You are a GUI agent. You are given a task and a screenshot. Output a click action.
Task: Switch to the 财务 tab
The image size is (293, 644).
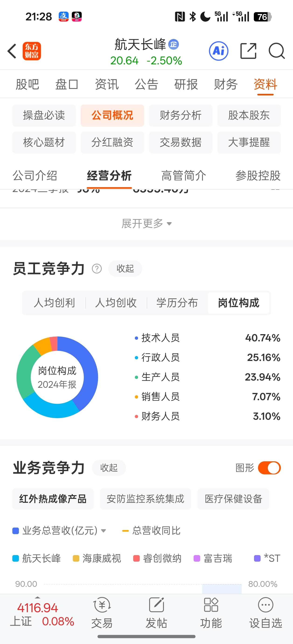tap(226, 84)
